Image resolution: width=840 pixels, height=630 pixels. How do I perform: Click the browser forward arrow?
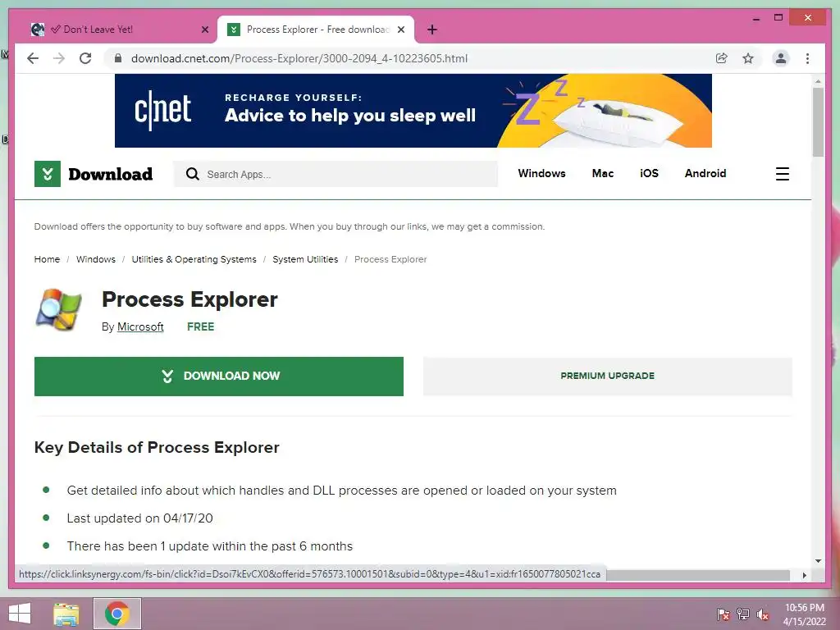[x=59, y=58]
